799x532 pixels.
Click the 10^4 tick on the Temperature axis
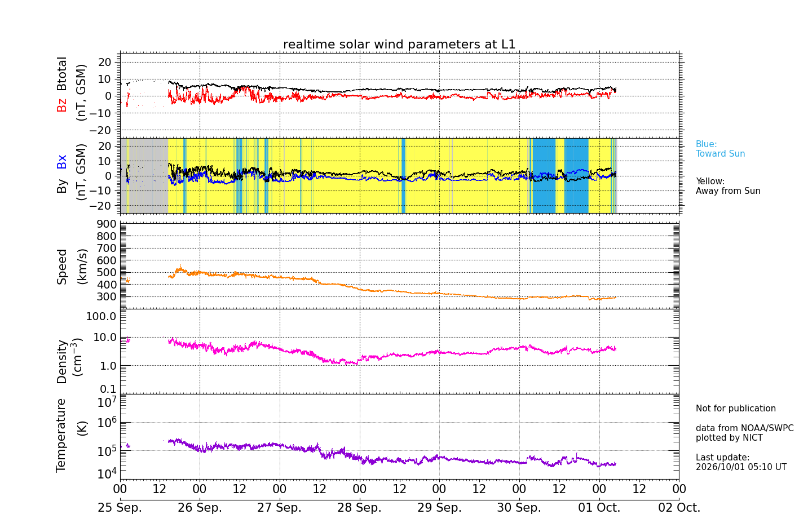[x=107, y=473]
